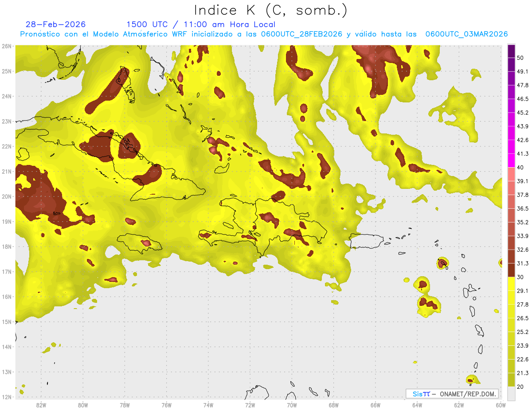Click the '47.8' color scale label
Image resolution: width=532 pixels, height=411 pixels.
(523, 85)
